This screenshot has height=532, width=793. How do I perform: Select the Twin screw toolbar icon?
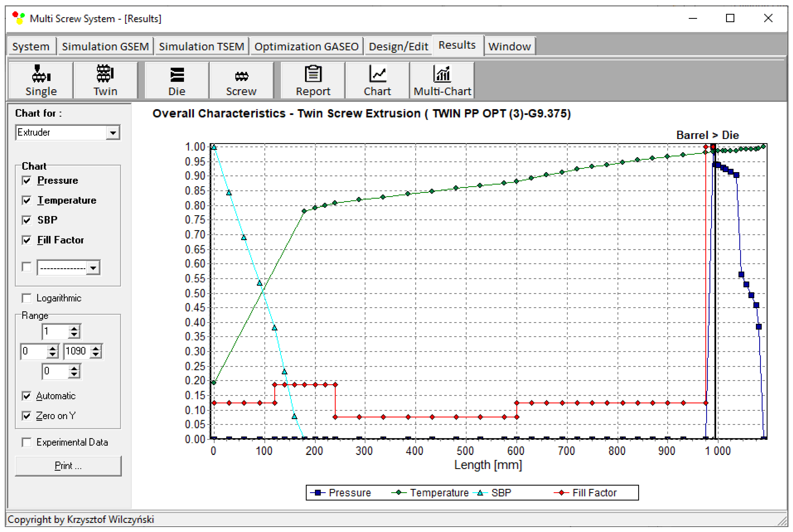pyautogui.click(x=105, y=74)
